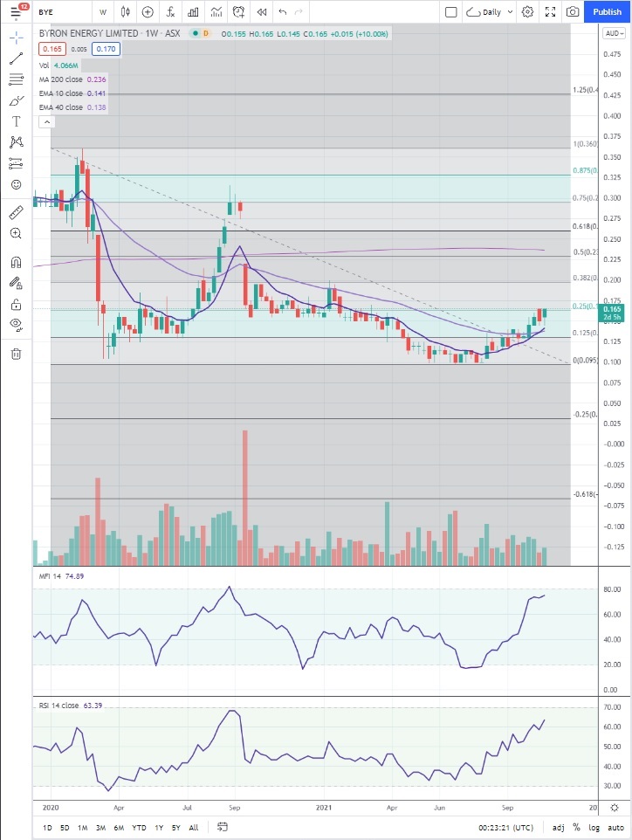Select the text annotation tool
Screen dimensions: 632x840
tap(16, 121)
